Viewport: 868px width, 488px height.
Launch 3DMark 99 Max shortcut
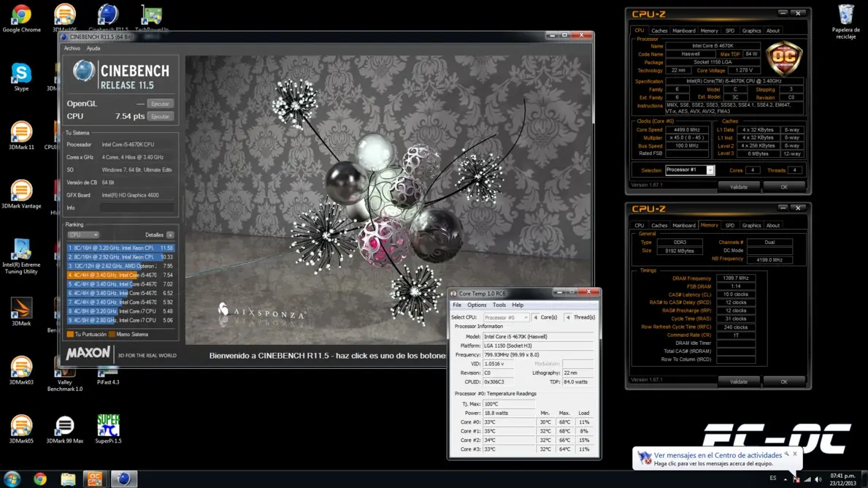65,430
